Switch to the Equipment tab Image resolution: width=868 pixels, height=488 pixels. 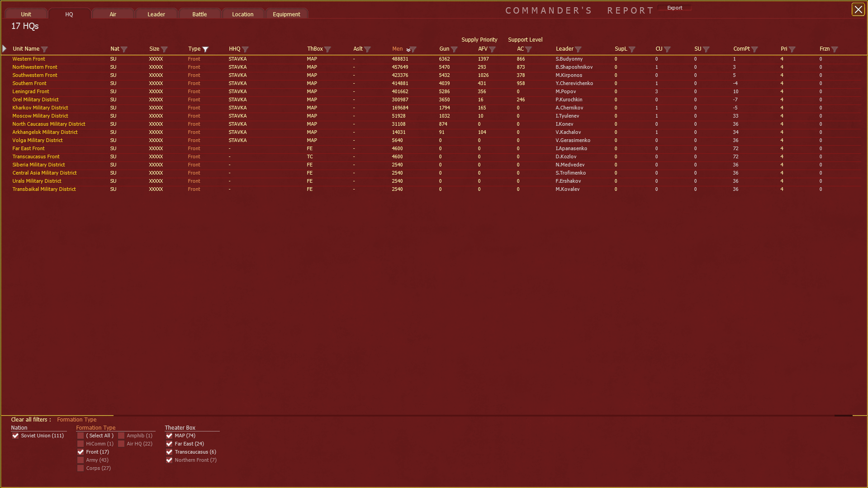pyautogui.click(x=286, y=14)
